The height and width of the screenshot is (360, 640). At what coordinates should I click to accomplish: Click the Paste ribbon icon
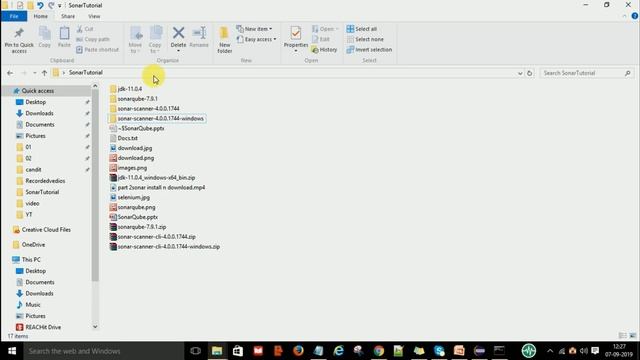(64, 38)
